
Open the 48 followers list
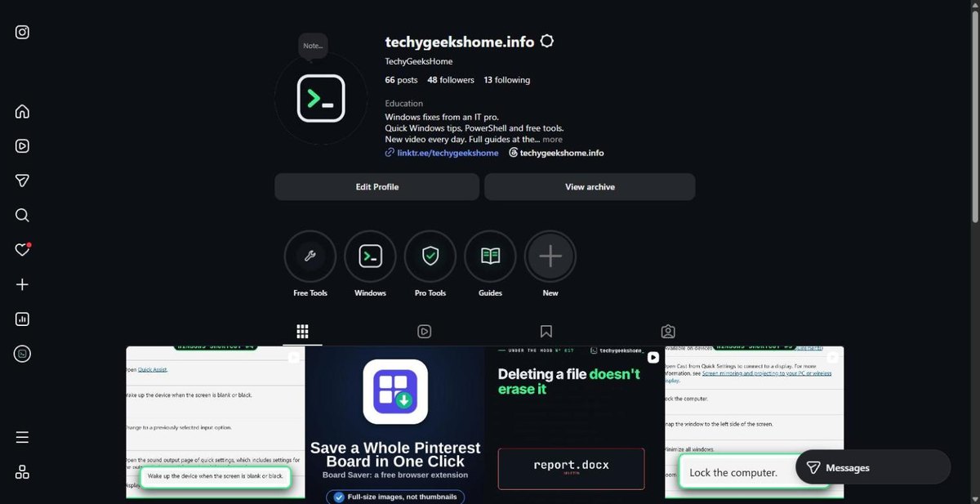[451, 80]
